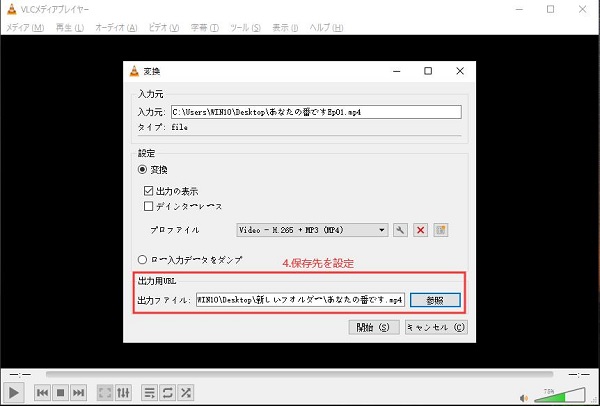This screenshot has height=406, width=600.
Task: Show the playlist icon
Action: click(x=149, y=393)
